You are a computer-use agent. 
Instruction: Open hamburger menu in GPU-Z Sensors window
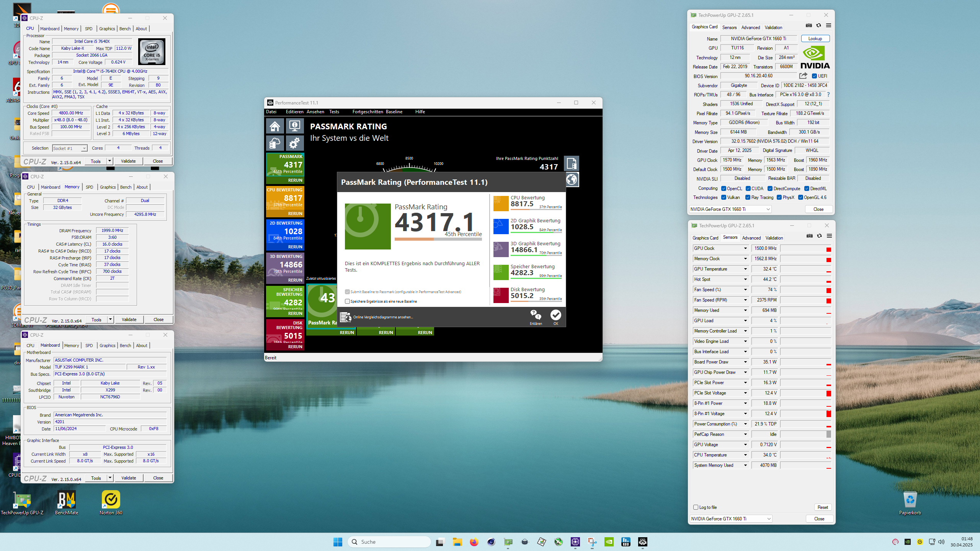click(x=829, y=236)
